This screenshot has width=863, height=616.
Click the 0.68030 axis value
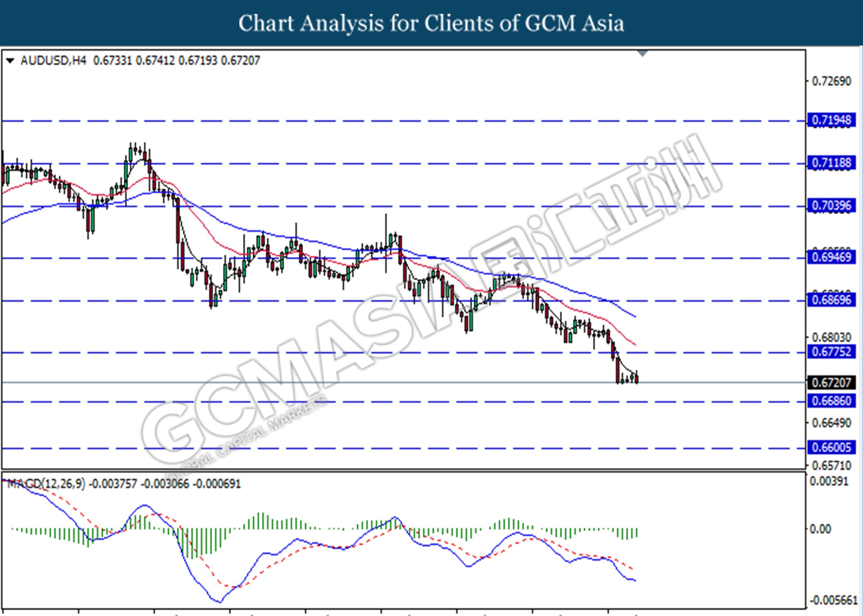click(x=832, y=337)
